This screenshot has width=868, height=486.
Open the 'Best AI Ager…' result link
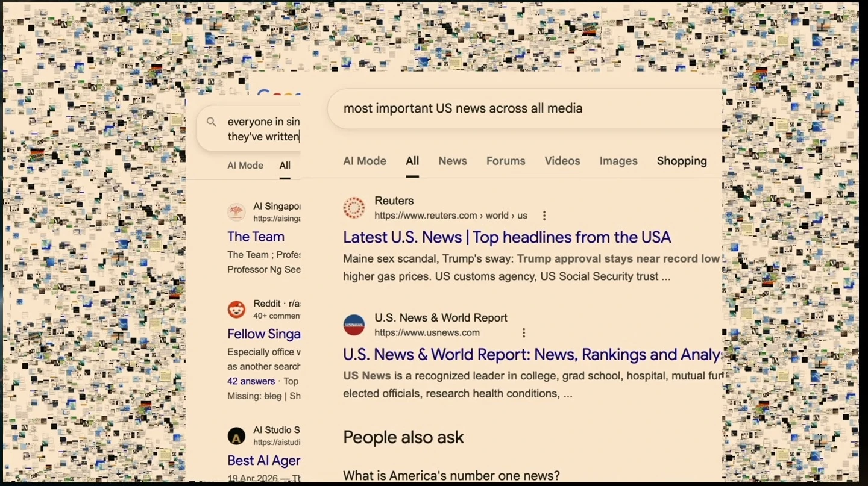tap(263, 460)
